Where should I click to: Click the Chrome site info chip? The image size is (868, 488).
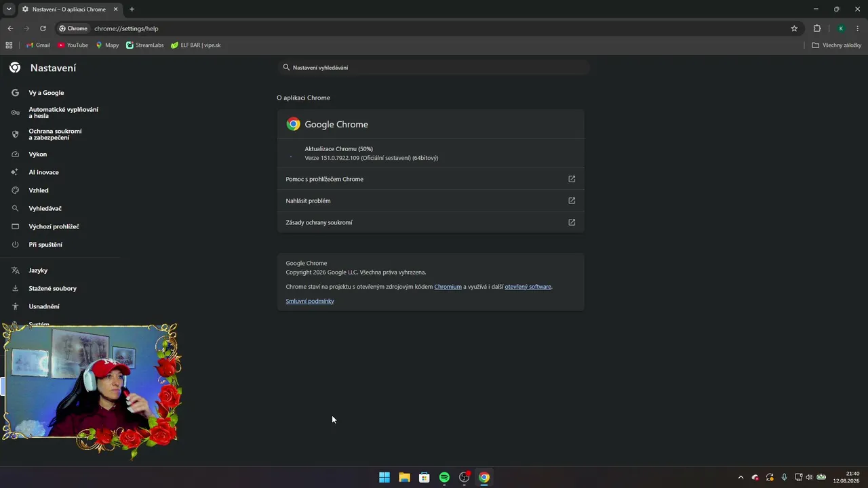(x=73, y=28)
